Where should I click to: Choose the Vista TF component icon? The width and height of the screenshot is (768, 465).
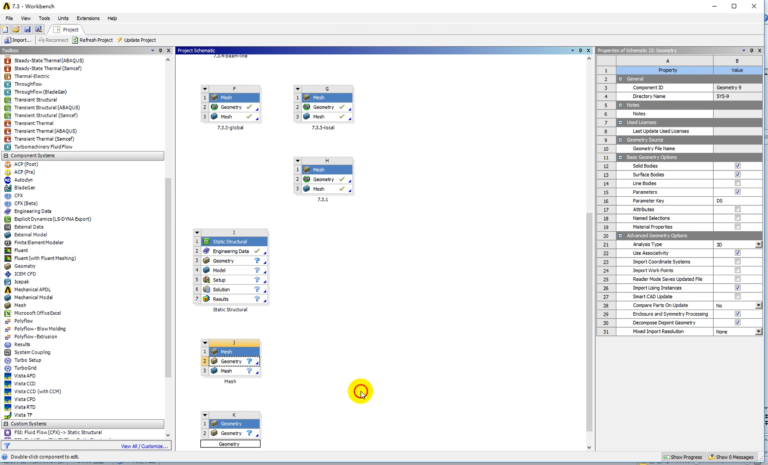tap(7, 415)
